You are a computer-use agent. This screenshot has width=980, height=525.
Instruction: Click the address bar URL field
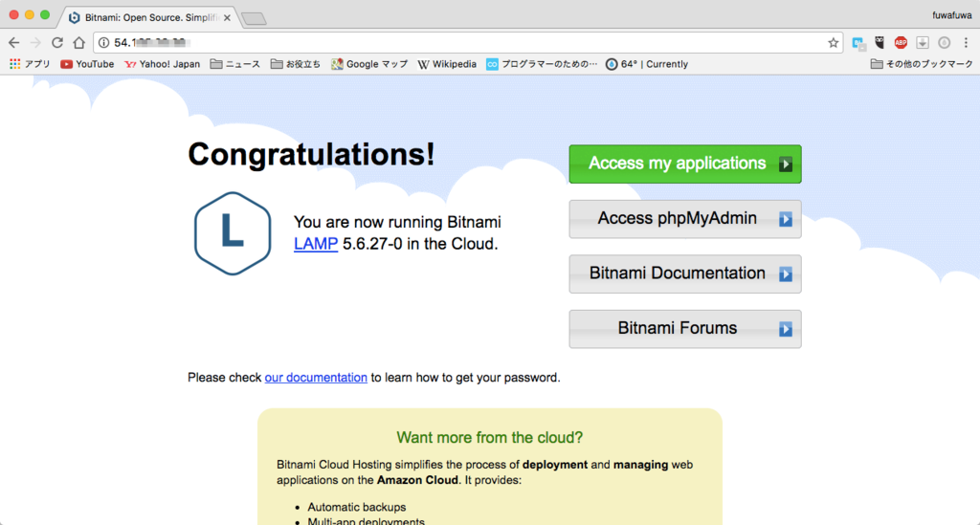coord(469,42)
